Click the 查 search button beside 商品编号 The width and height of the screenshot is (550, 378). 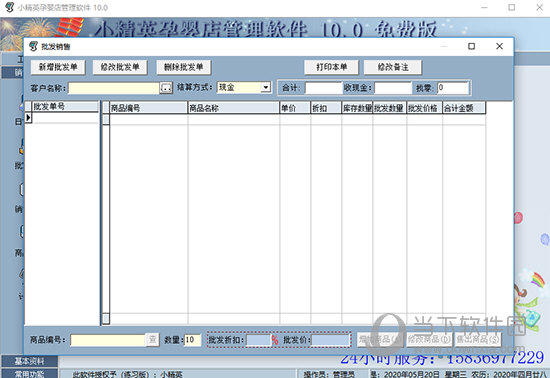click(153, 340)
